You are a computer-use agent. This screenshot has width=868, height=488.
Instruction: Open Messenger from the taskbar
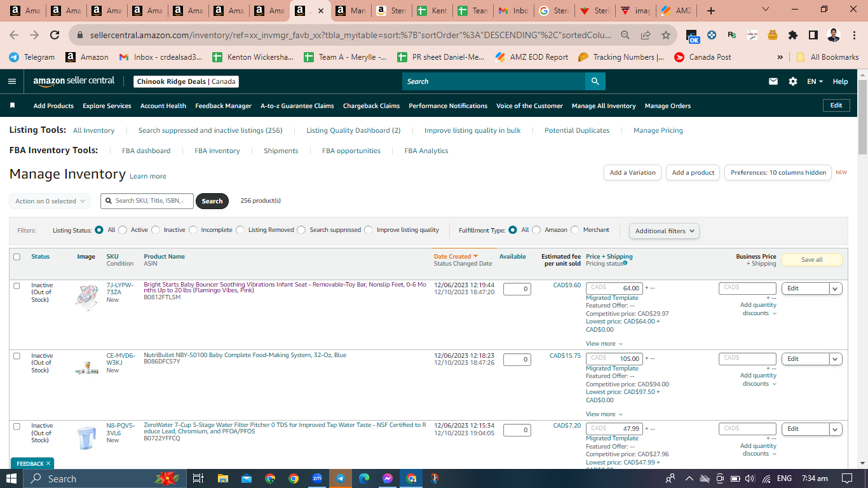click(x=388, y=478)
